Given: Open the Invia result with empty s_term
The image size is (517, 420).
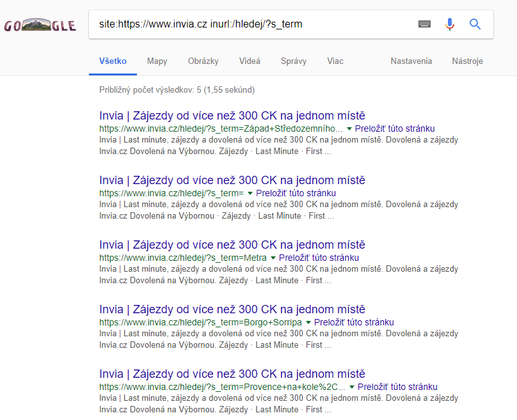Looking at the screenshot, I should pos(232,180).
